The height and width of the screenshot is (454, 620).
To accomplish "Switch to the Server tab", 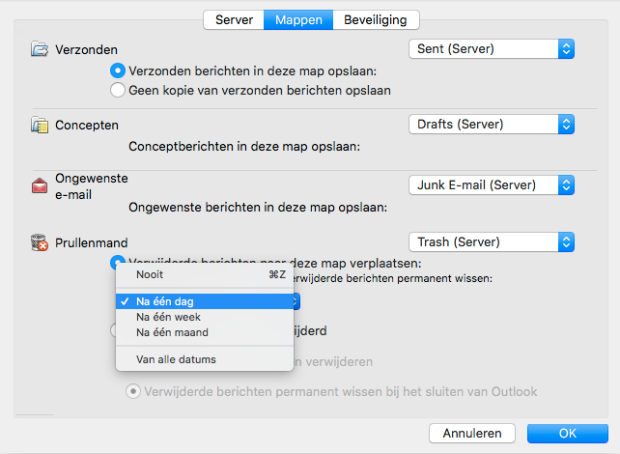I will pos(233,20).
